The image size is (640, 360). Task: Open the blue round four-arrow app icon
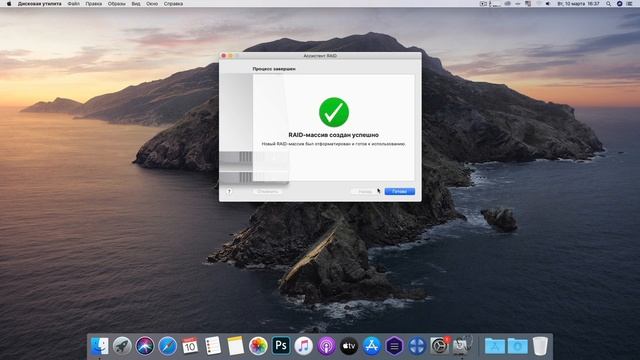coord(417,346)
